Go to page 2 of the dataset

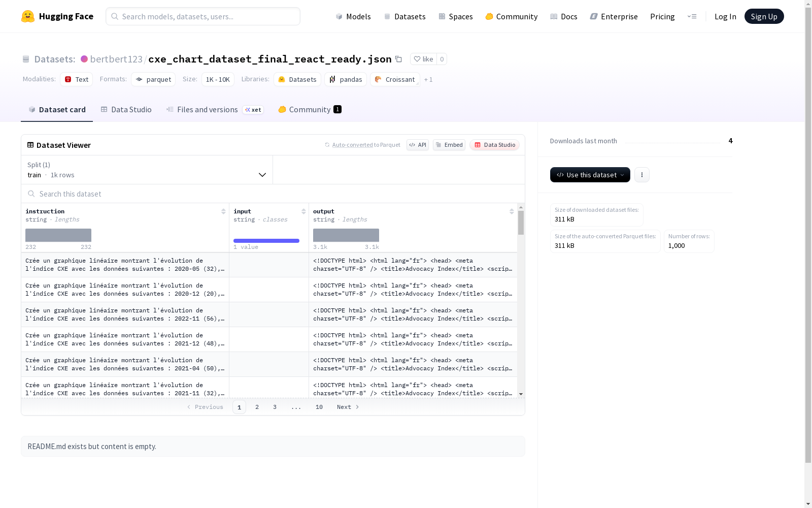click(257, 407)
